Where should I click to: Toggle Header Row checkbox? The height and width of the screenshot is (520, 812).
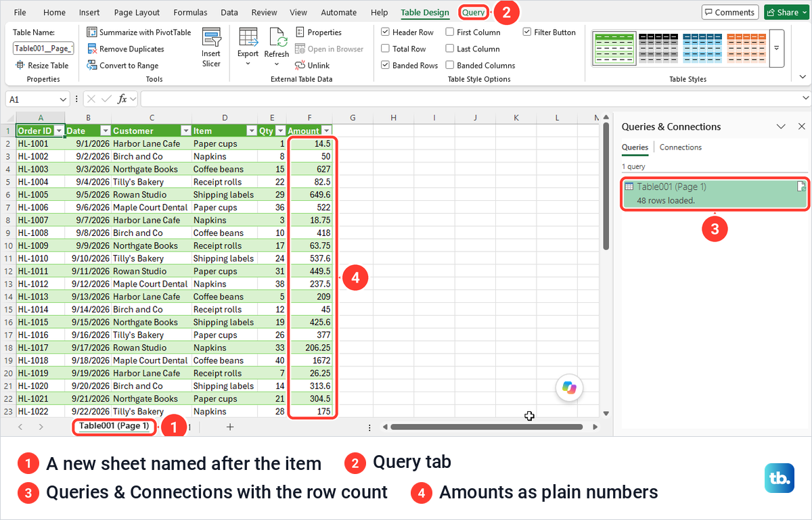(385, 32)
